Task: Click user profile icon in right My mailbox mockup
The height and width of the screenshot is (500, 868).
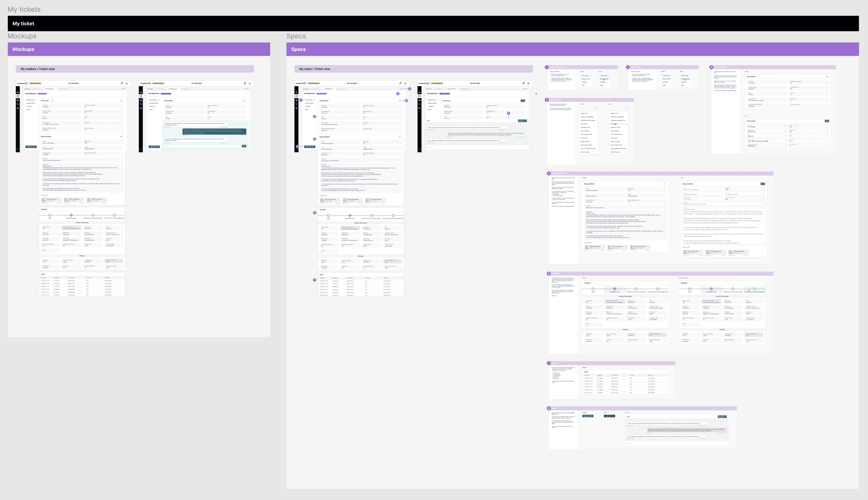Action: coord(250,83)
